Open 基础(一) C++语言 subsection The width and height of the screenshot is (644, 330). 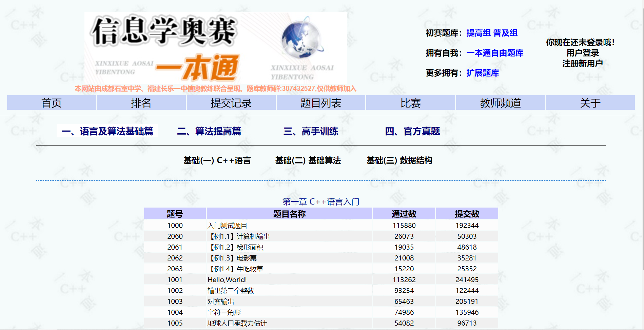(217, 160)
